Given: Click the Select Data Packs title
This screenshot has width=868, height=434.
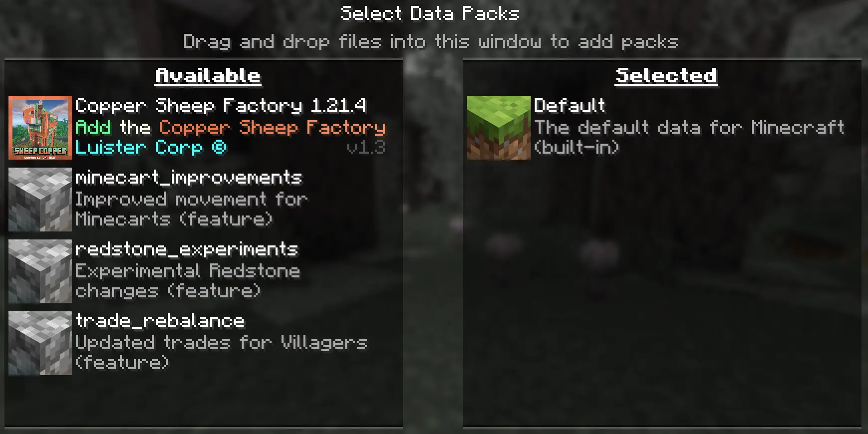Looking at the screenshot, I should coord(430,13).
